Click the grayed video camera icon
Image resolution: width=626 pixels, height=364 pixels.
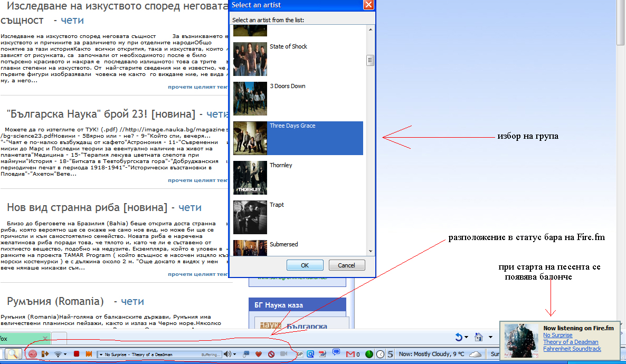click(x=284, y=354)
